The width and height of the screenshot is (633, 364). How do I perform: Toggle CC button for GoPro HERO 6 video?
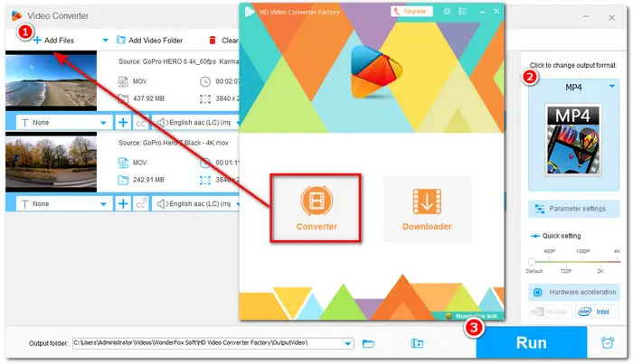[x=140, y=123]
